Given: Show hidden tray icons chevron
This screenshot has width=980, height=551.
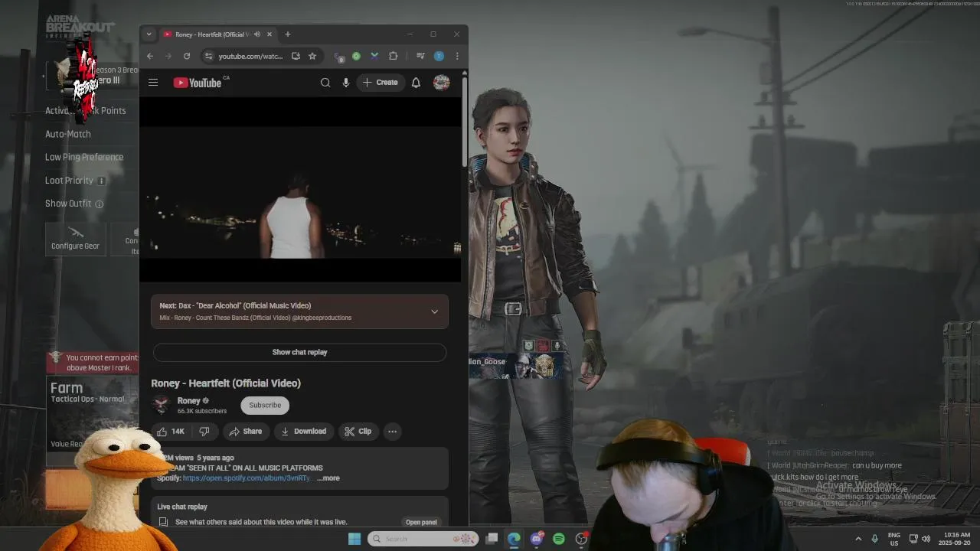Looking at the screenshot, I should [x=858, y=539].
